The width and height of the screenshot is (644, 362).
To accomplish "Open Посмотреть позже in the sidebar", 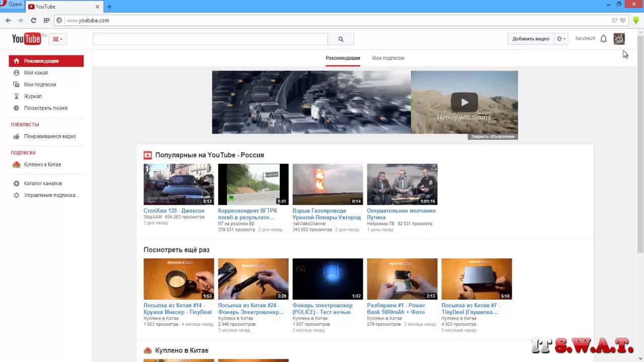I will [46, 108].
